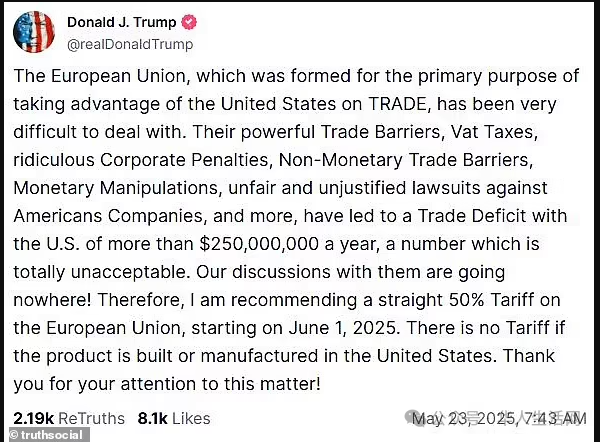Click Donald J. Trump's profile avatar
Viewport: 600px width, 442px height.
click(34, 32)
